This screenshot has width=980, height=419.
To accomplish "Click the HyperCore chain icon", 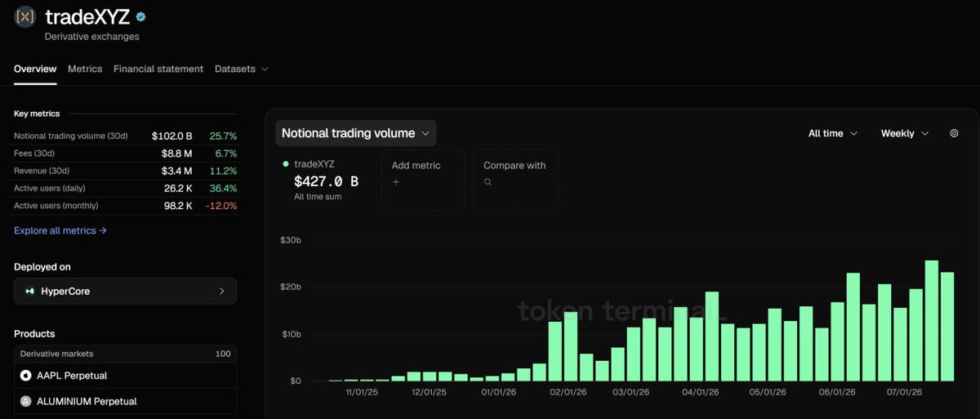I will 30,291.
